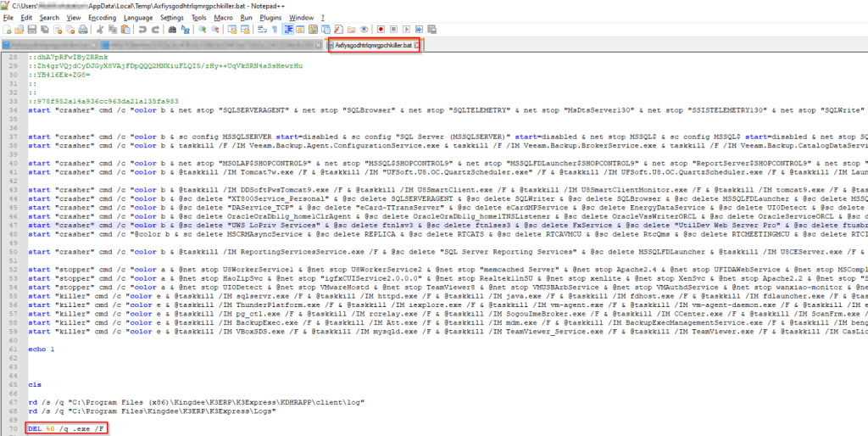
Task: Toggle Word Wrap toolbar button
Action: pos(262,30)
